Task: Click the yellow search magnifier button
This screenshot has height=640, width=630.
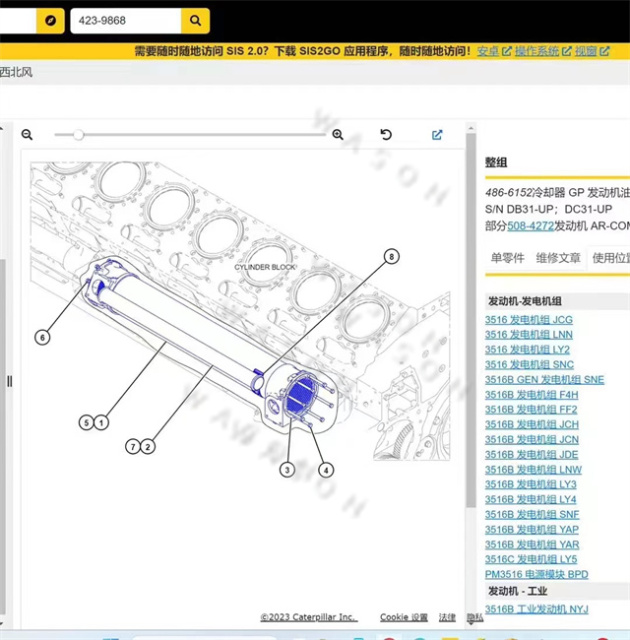Action: (x=196, y=20)
